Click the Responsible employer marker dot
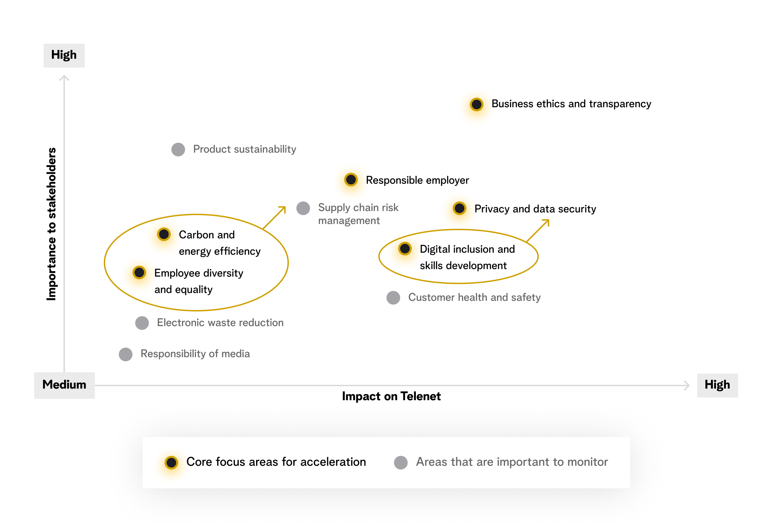773x532 pixels. (351, 180)
